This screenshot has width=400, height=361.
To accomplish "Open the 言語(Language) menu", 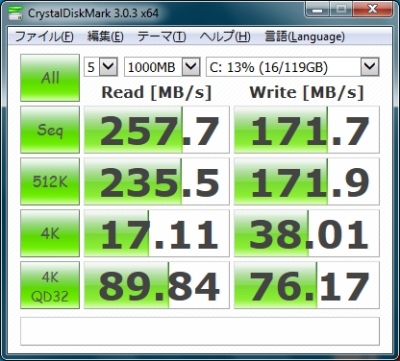I will click(x=304, y=37).
